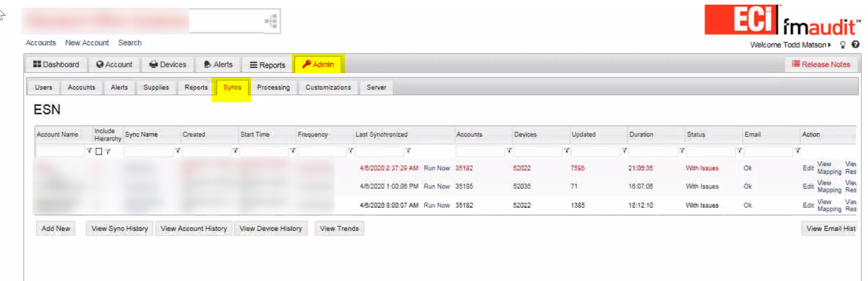Click the Devices column filter icon
Screen dimensions: 868x281
(567, 151)
